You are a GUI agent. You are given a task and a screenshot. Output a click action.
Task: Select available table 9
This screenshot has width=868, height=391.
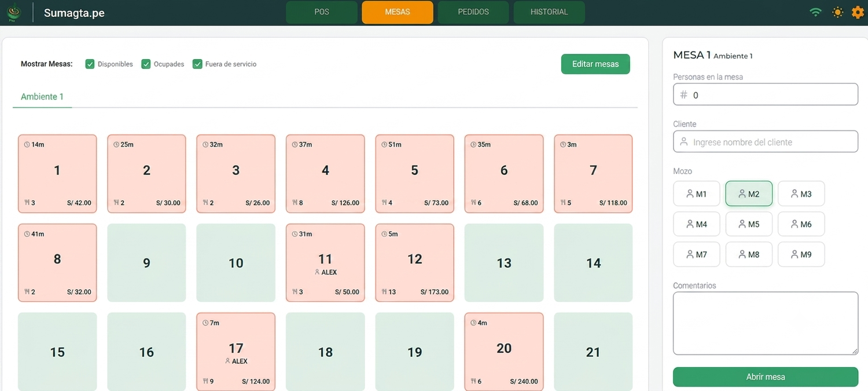coord(146,263)
